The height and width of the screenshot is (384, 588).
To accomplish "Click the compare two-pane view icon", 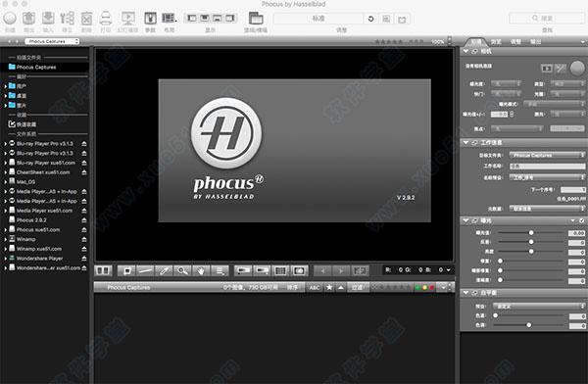I will click(x=103, y=270).
